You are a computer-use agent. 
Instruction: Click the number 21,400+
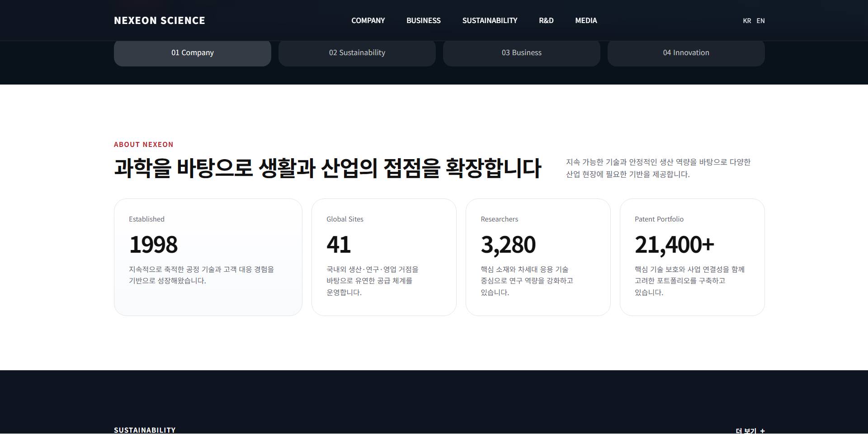tap(675, 245)
